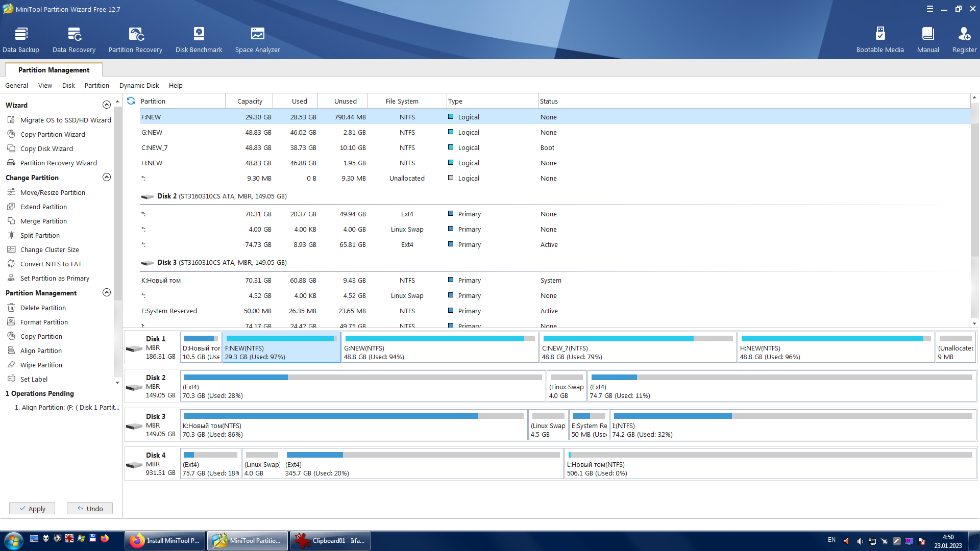Open the Windows Start menu
The width and height of the screenshot is (980, 551).
[13, 540]
